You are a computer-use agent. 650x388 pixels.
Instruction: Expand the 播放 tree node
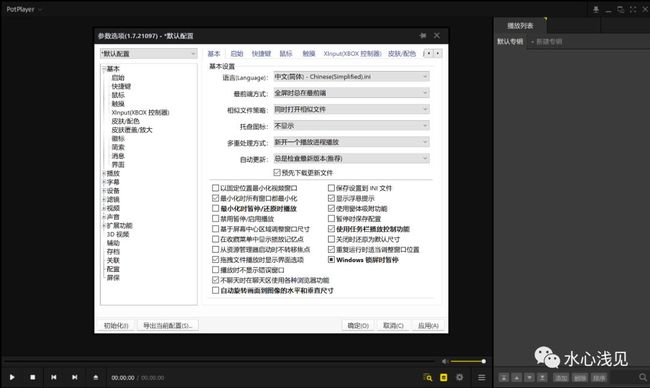[x=104, y=173]
